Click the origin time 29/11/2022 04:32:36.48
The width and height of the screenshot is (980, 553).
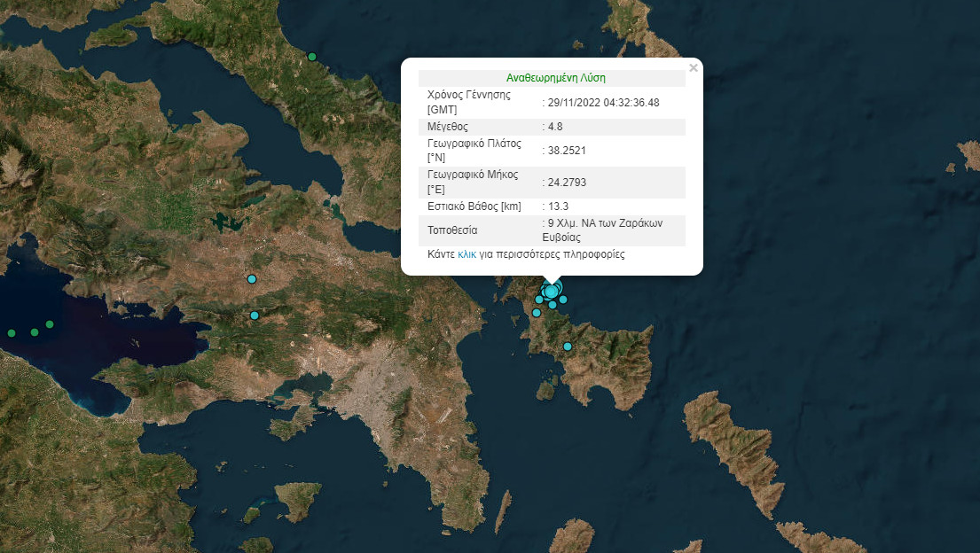603,103
